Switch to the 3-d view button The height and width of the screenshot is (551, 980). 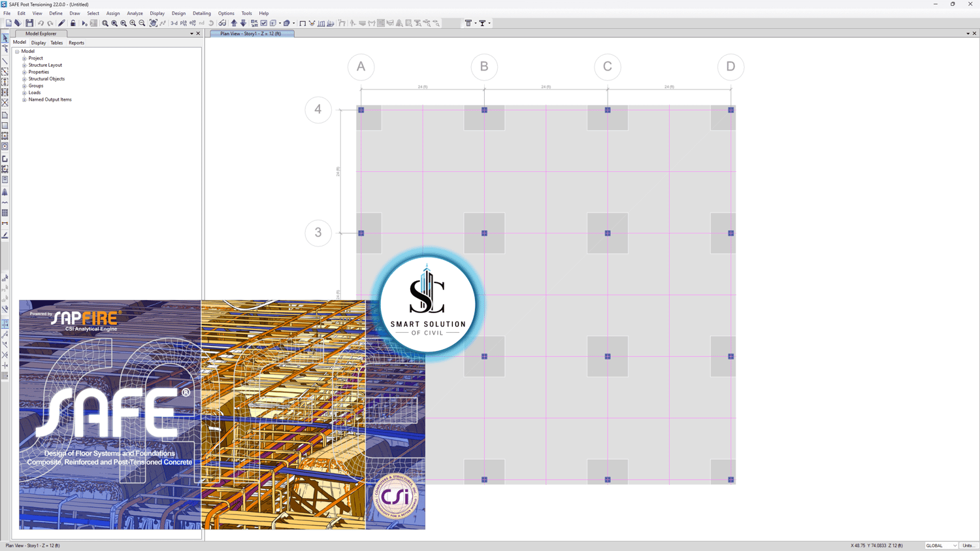click(174, 23)
